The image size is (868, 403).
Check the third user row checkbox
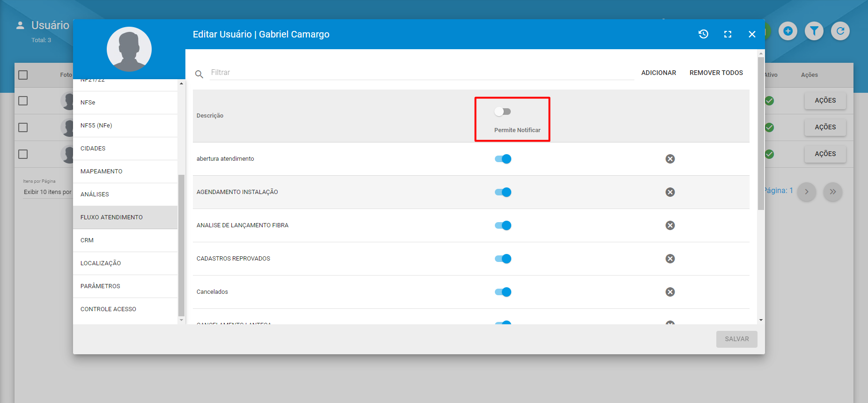pyautogui.click(x=23, y=154)
